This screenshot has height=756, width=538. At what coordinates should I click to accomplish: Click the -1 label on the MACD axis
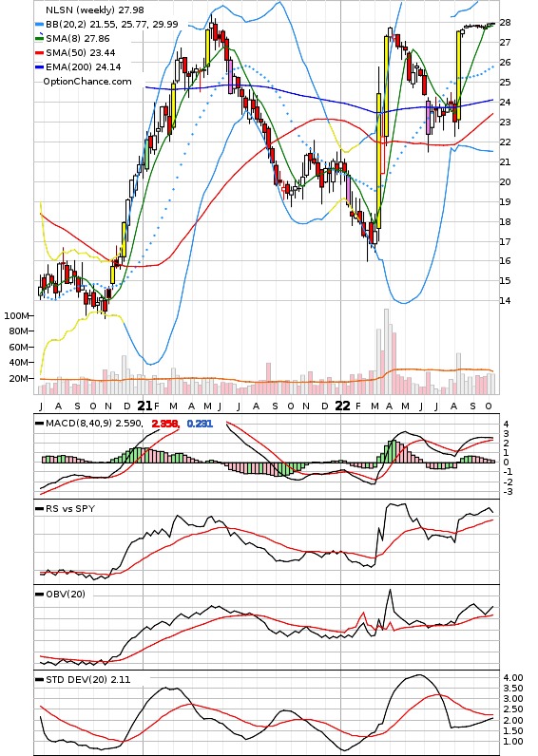point(508,472)
